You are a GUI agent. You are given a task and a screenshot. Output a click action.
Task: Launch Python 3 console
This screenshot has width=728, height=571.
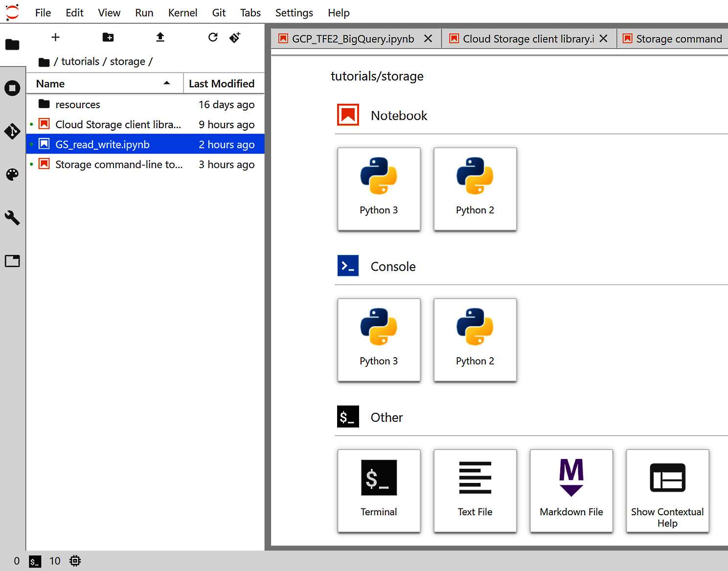[x=379, y=340]
